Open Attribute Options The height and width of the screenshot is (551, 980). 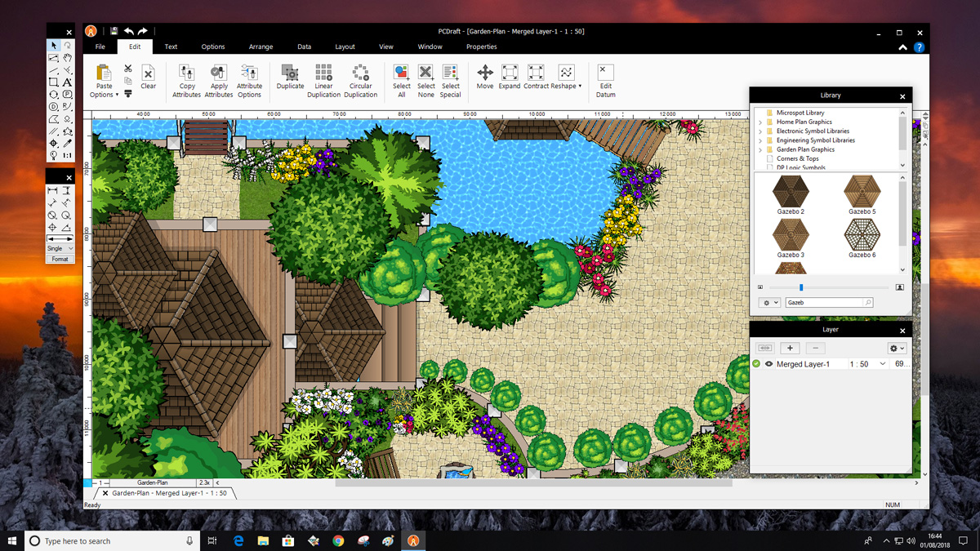point(249,81)
